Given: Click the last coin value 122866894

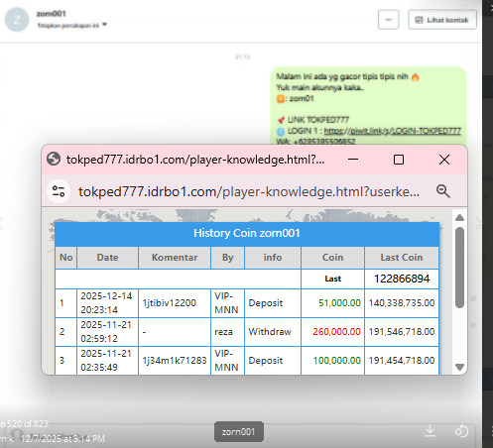Looking at the screenshot, I should click(402, 279).
